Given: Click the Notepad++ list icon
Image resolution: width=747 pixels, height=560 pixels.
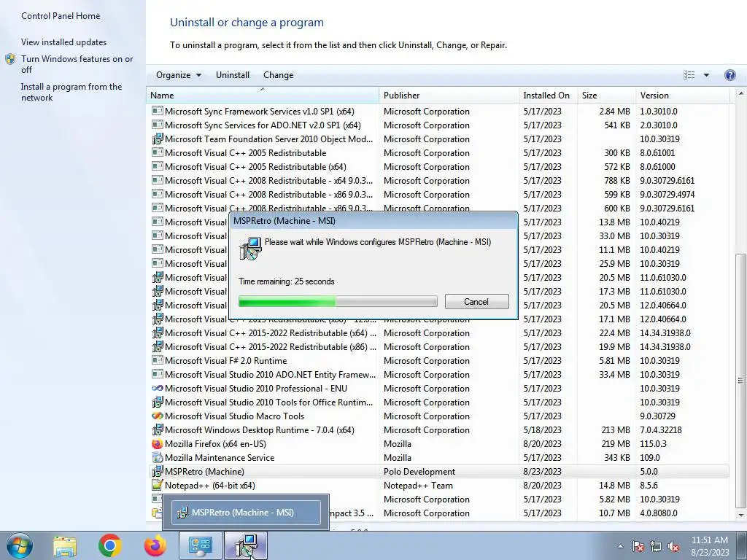Looking at the screenshot, I should point(158,485).
